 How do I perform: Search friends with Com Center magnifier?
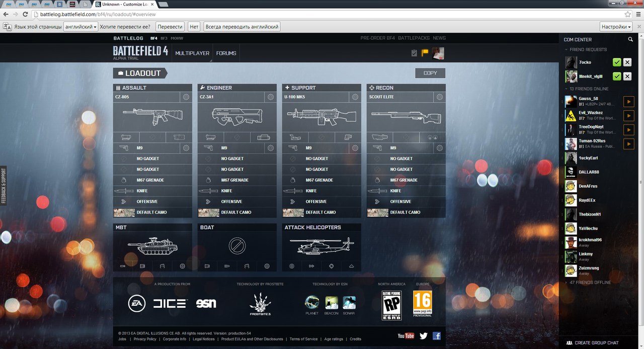click(x=630, y=39)
